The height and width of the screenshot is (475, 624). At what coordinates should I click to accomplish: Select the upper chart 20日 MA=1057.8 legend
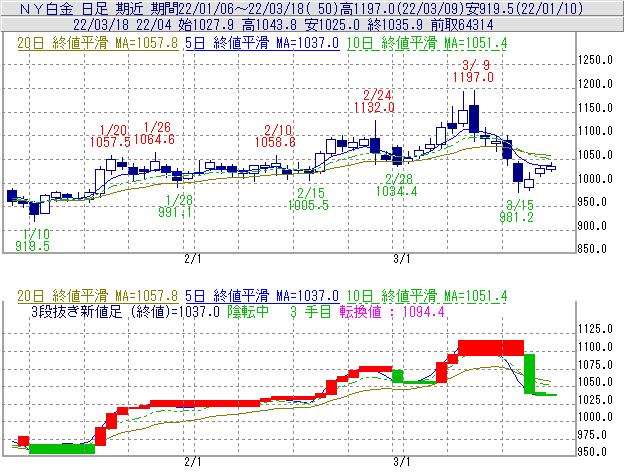tap(98, 43)
